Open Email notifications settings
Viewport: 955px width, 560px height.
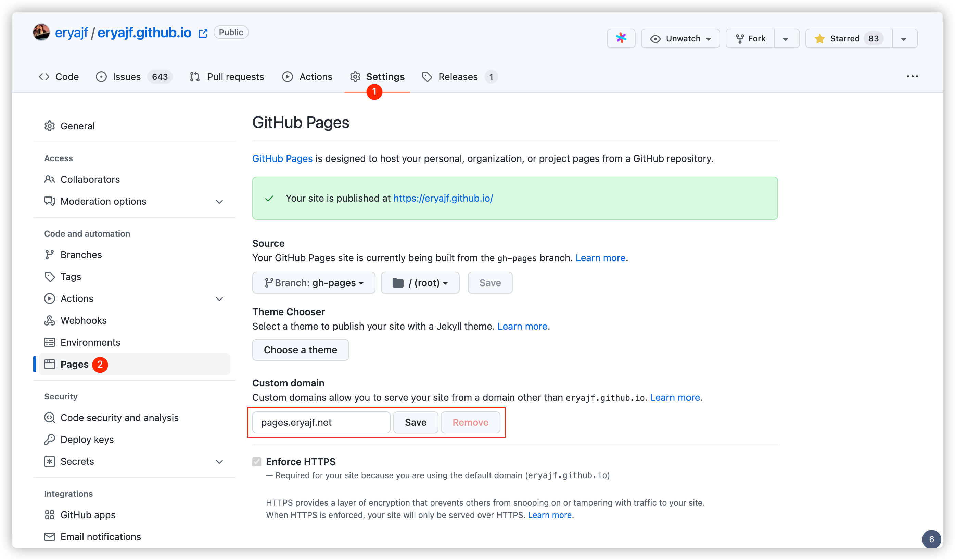135,536
